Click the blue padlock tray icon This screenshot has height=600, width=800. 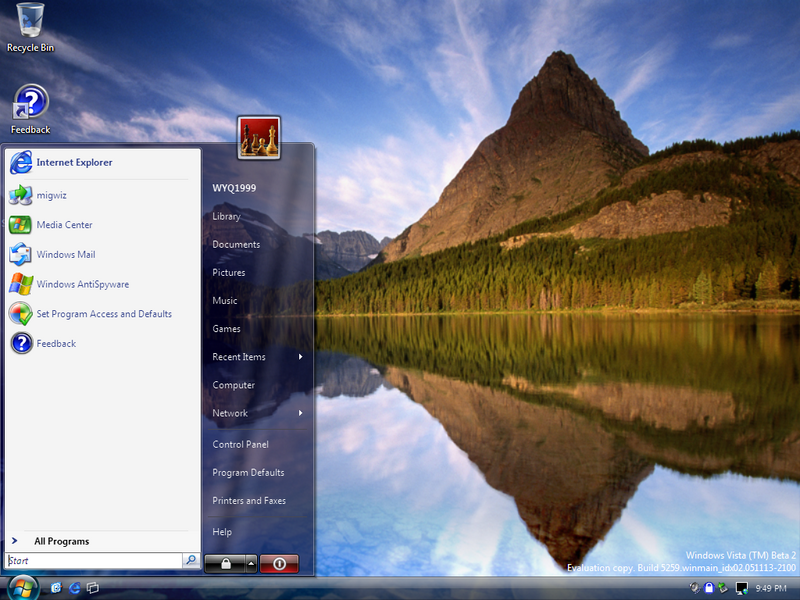click(x=709, y=588)
